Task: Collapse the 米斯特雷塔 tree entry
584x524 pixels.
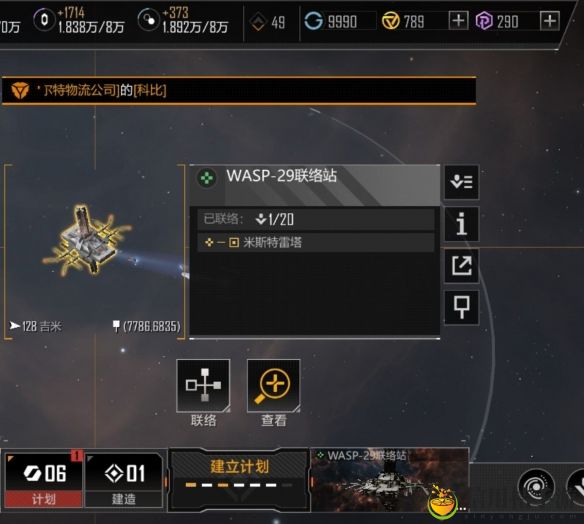Action: coord(221,243)
